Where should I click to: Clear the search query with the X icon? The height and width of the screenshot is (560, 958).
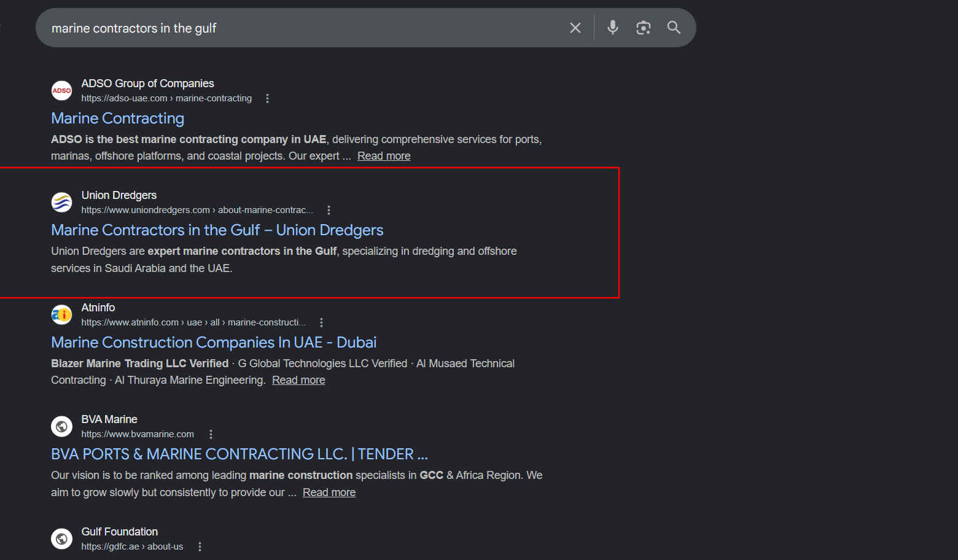(x=575, y=28)
